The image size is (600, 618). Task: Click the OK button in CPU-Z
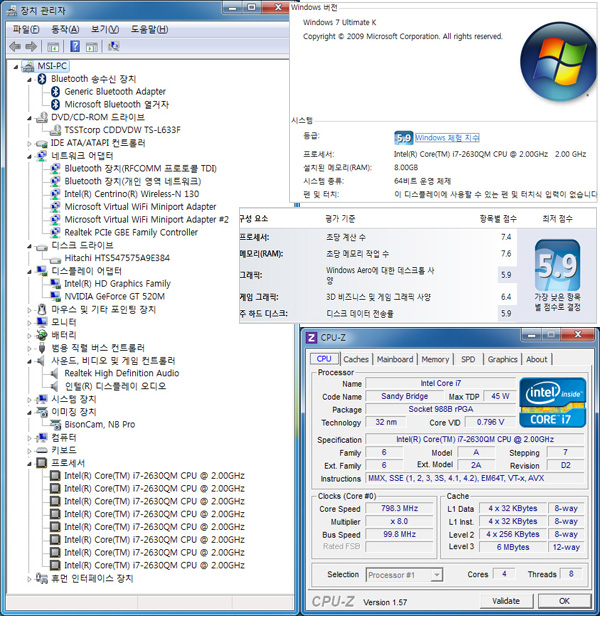pos(564,601)
